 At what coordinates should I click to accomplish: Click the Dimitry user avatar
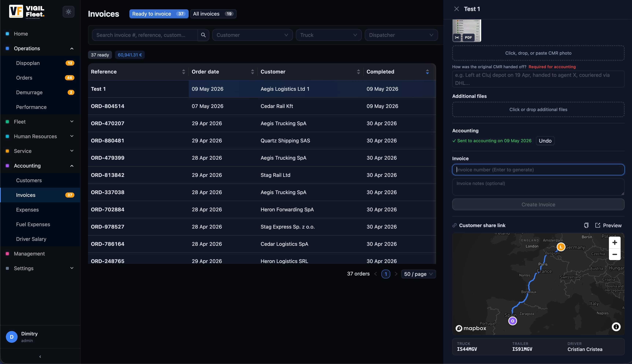click(x=12, y=337)
